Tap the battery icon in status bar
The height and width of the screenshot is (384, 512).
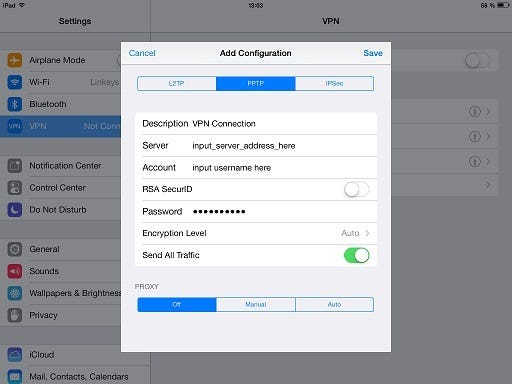[503, 5]
